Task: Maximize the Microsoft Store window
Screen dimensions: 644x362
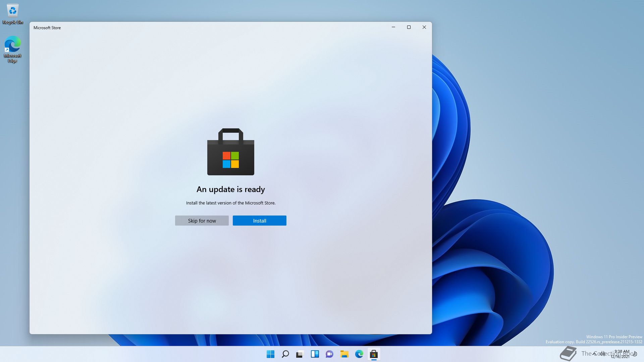Action: click(x=409, y=27)
